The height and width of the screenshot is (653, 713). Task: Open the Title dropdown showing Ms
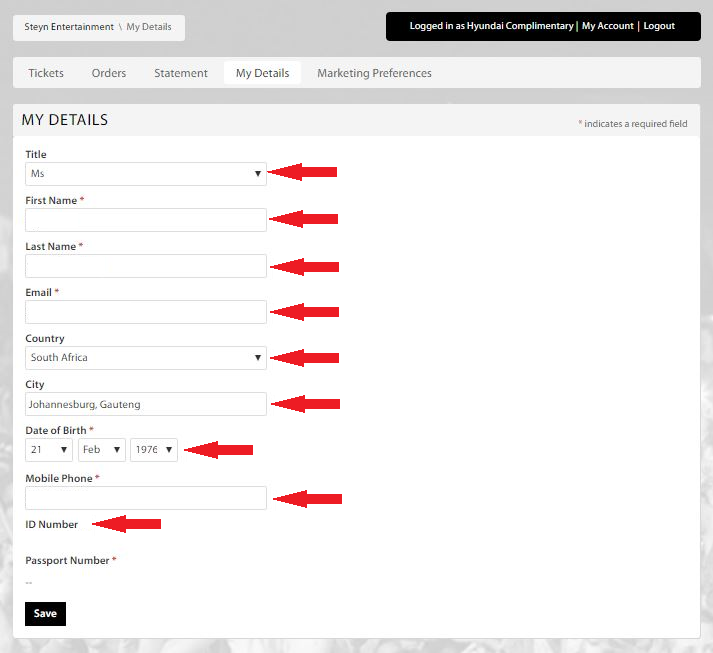[146, 174]
